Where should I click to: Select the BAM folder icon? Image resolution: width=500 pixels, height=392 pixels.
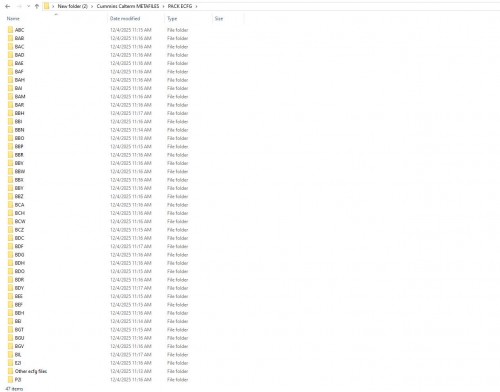coord(11,97)
